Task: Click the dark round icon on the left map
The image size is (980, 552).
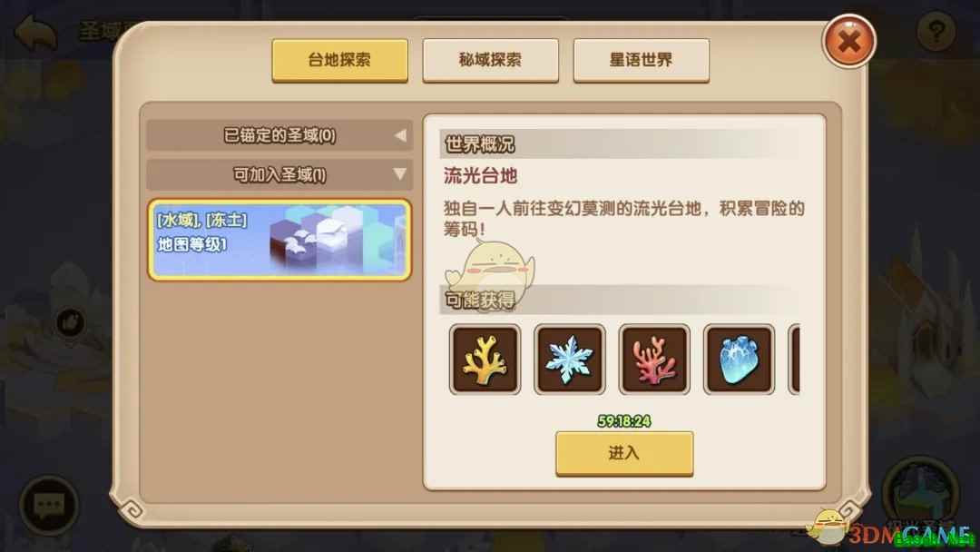Action: point(70,322)
